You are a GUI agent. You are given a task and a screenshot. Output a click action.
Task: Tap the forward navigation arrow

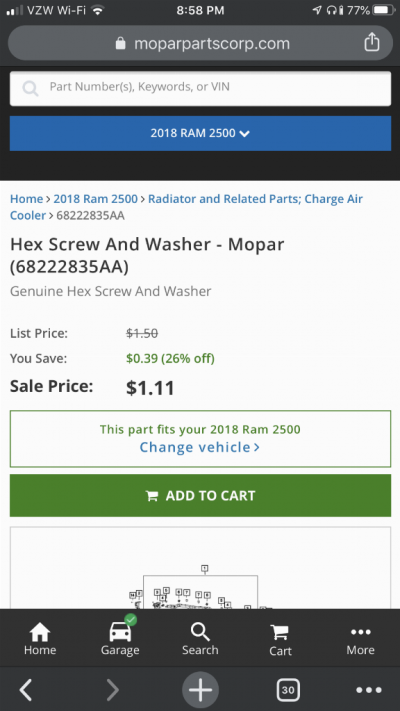(x=112, y=690)
